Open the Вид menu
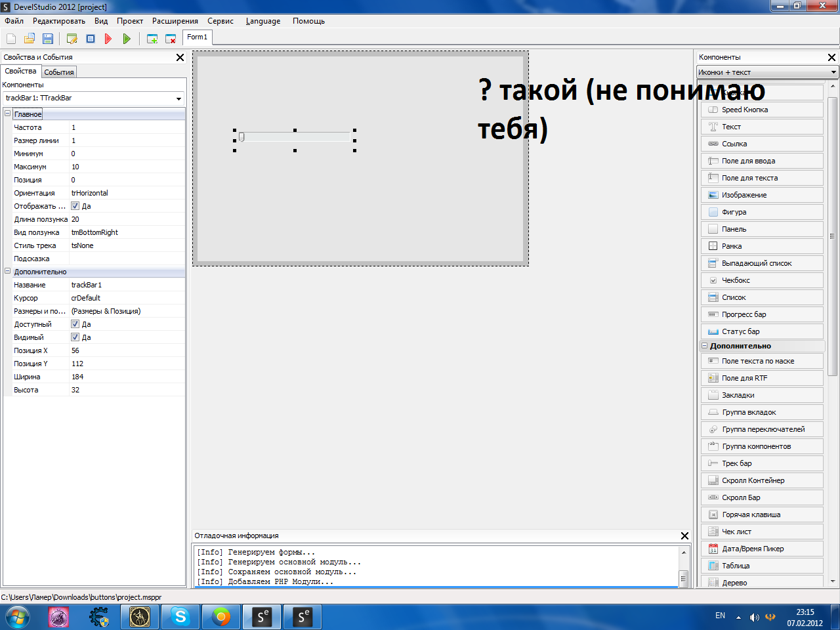840x630 pixels. tap(101, 21)
